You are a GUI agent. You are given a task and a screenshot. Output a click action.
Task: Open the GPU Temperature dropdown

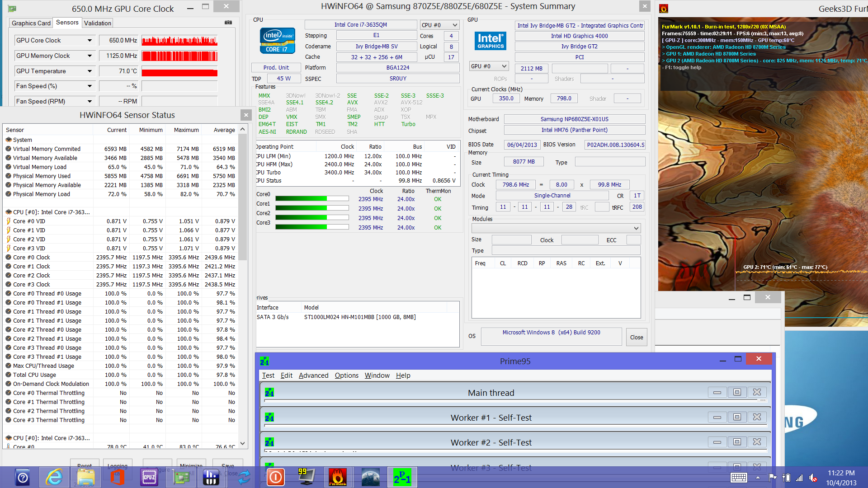(90, 71)
